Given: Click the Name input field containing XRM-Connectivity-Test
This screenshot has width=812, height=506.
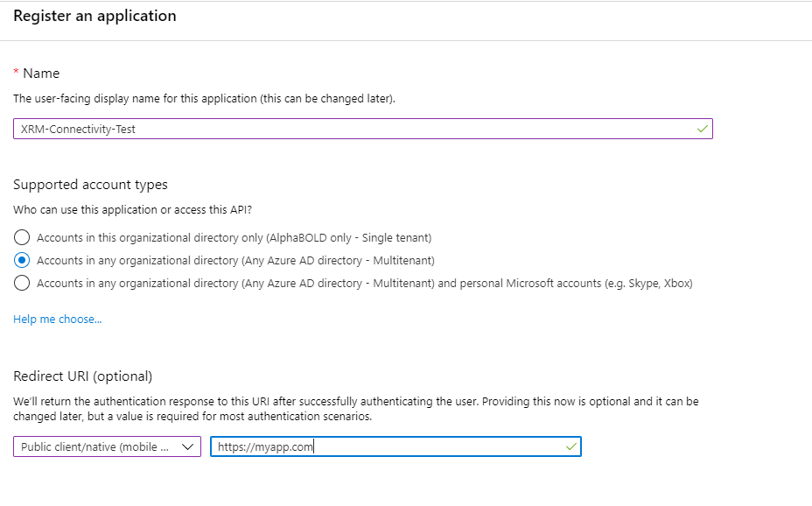Looking at the screenshot, I should tap(362, 129).
